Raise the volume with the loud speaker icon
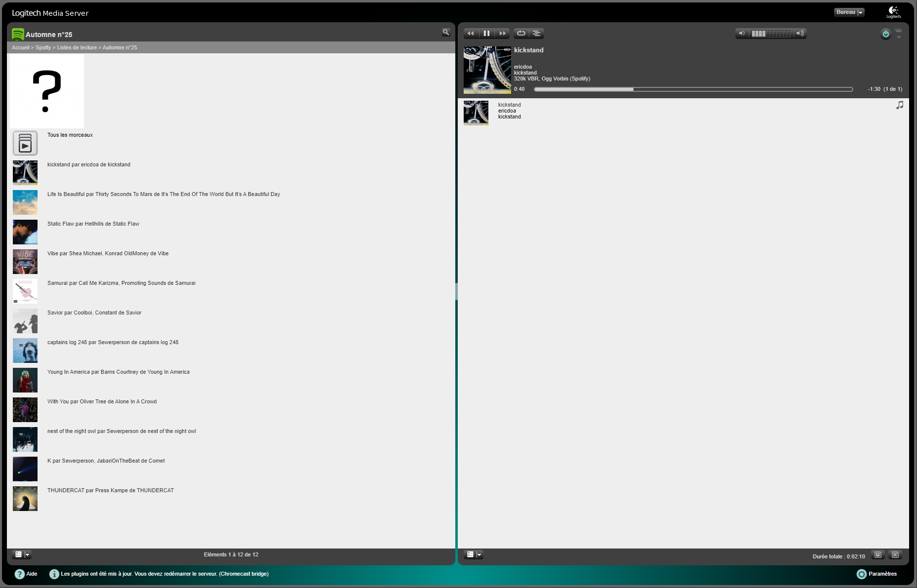The height and width of the screenshot is (588, 917). (800, 34)
